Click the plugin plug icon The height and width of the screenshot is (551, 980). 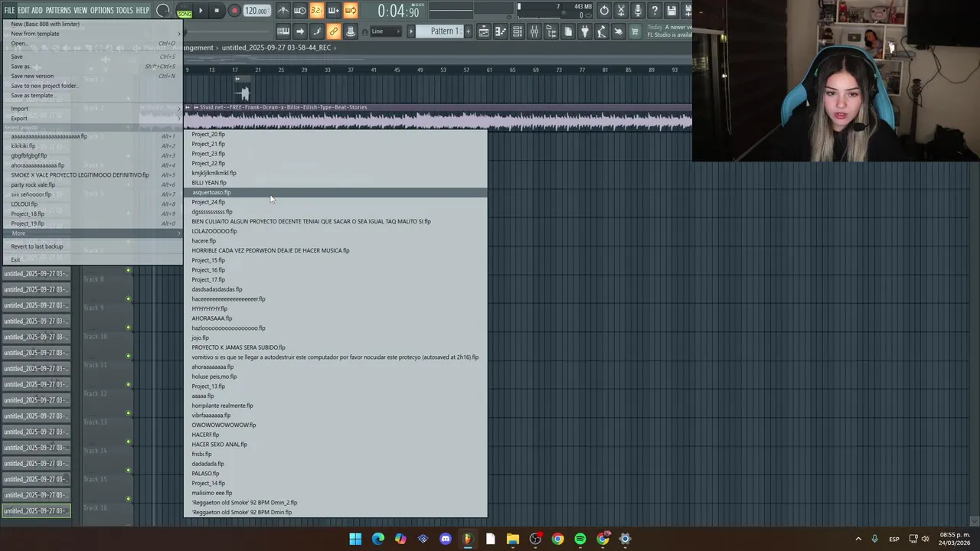pyautogui.click(x=585, y=31)
